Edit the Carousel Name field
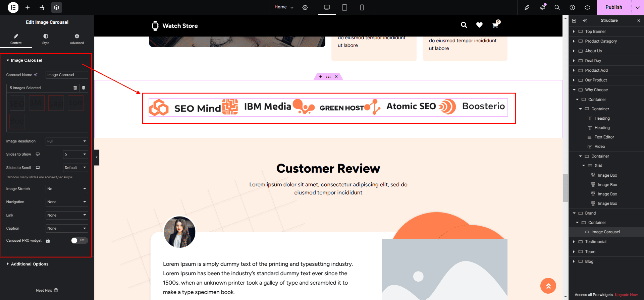 [x=67, y=75]
